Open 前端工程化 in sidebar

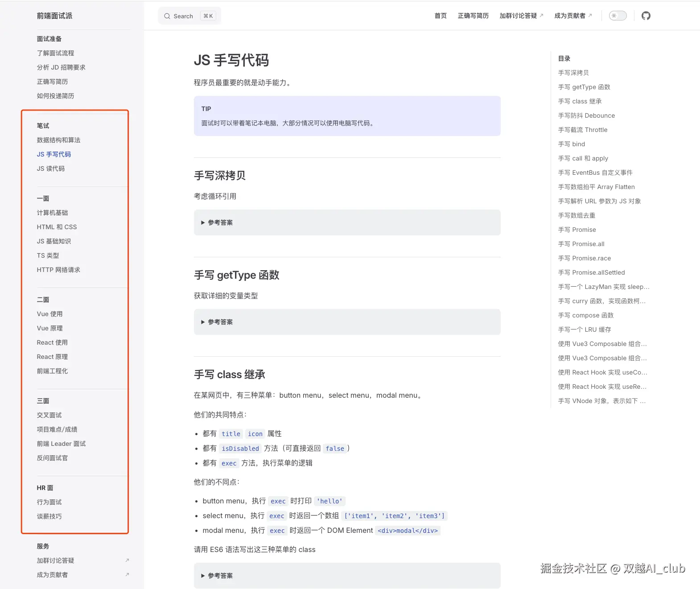pyautogui.click(x=52, y=371)
